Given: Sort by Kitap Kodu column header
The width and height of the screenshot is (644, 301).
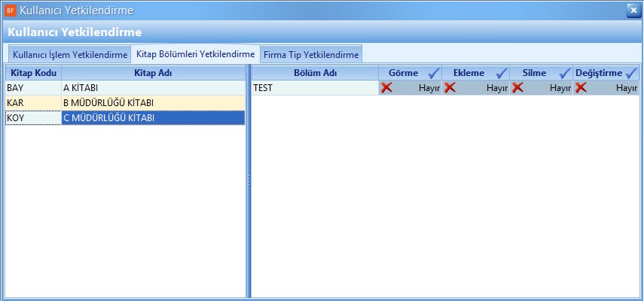Looking at the screenshot, I should [33, 73].
